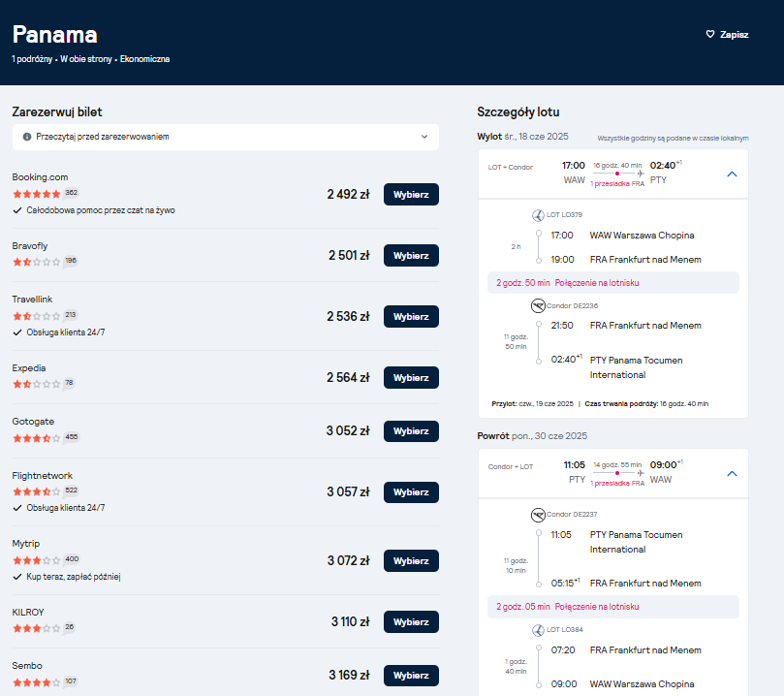Click the Travellink provider name
This screenshot has width=784, height=696.
click(x=33, y=299)
